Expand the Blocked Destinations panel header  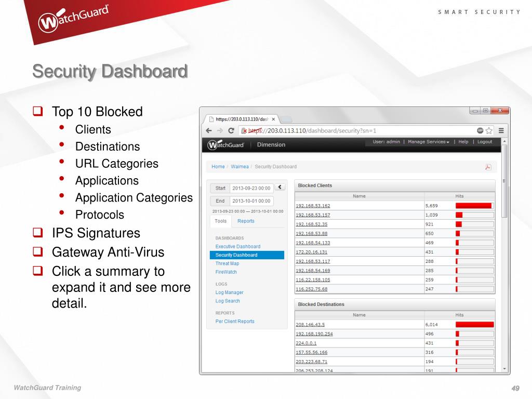pyautogui.click(x=395, y=304)
